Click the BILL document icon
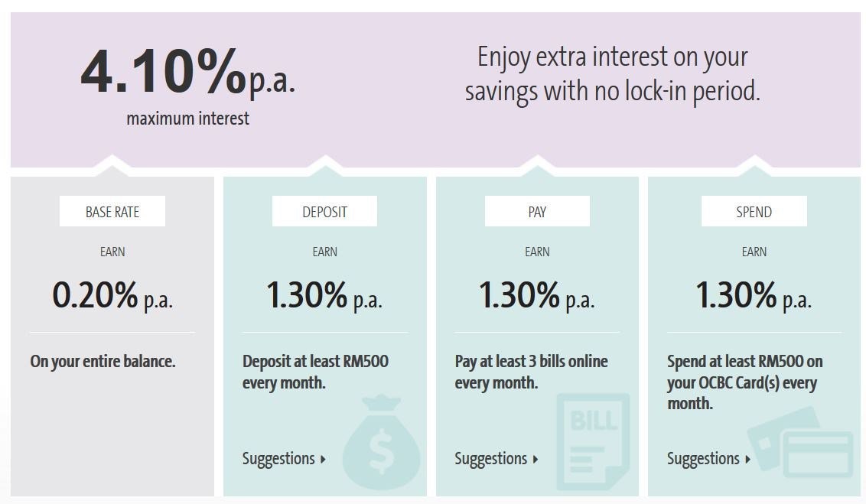 pos(593,441)
